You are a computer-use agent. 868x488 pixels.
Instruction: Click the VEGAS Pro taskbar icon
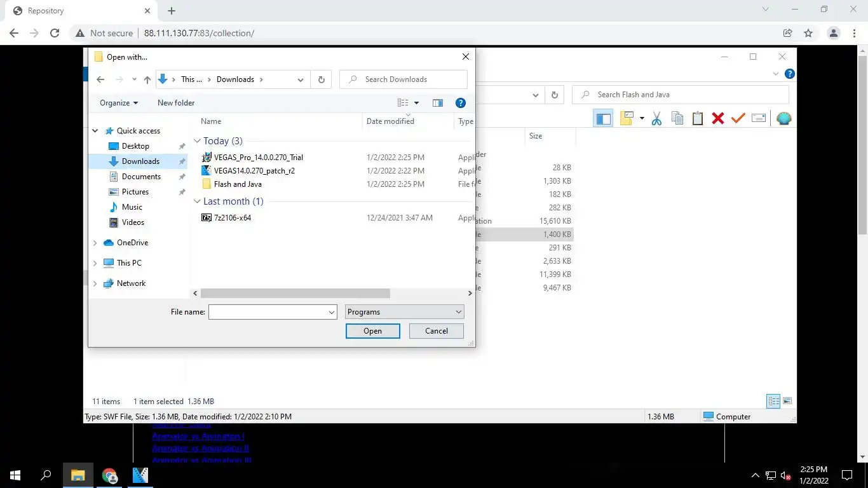tap(140, 475)
